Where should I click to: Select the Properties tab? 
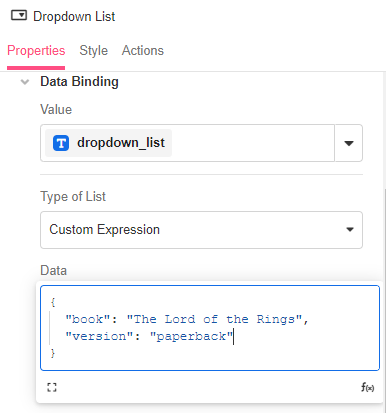(36, 51)
